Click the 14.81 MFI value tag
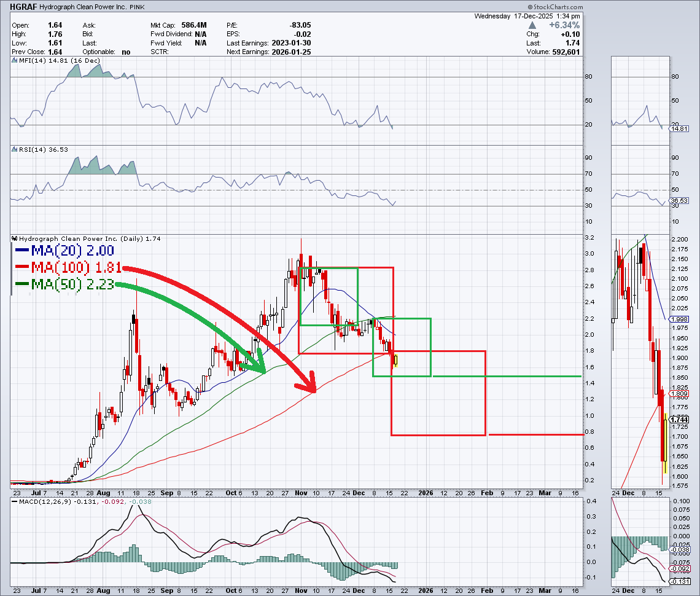700x596 pixels. pos(680,128)
